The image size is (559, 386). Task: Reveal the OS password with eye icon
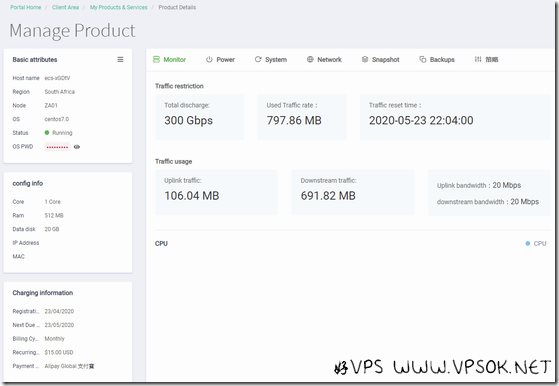pyautogui.click(x=77, y=147)
